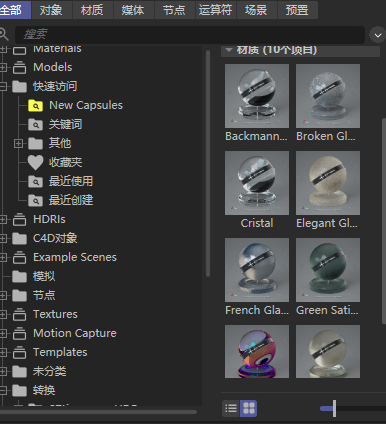
Task: Switch to the 运算符 tab
Action: coord(216,10)
